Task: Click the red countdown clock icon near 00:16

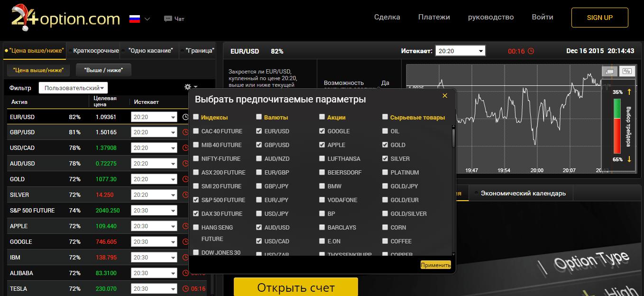Action: coord(531,51)
